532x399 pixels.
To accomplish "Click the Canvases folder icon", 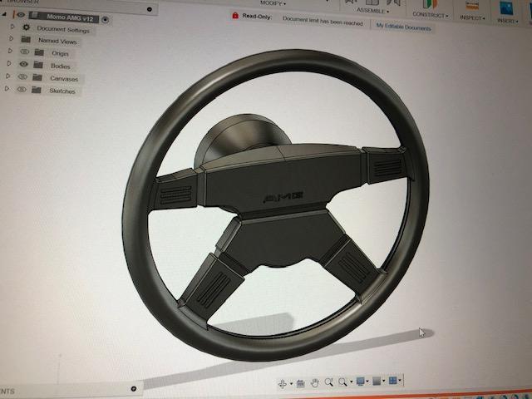I will coord(37,77).
